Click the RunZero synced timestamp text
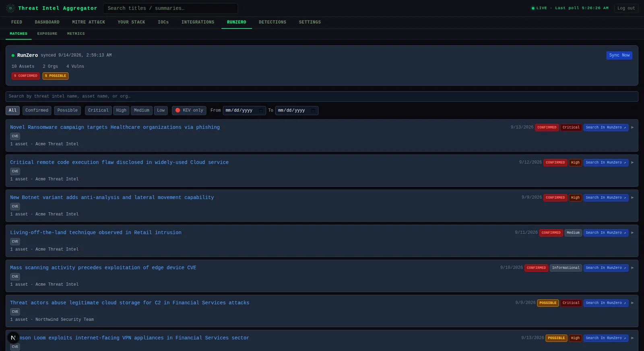This screenshot has width=644, height=351. pyautogui.click(x=76, y=55)
